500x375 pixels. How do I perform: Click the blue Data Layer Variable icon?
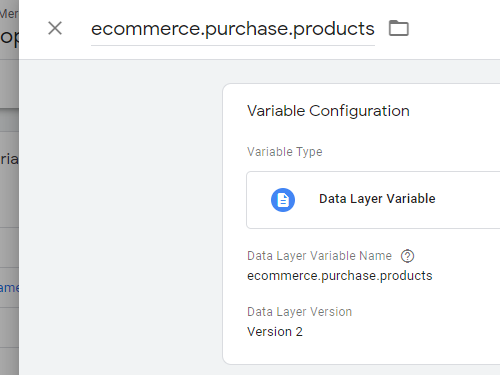[x=283, y=200]
